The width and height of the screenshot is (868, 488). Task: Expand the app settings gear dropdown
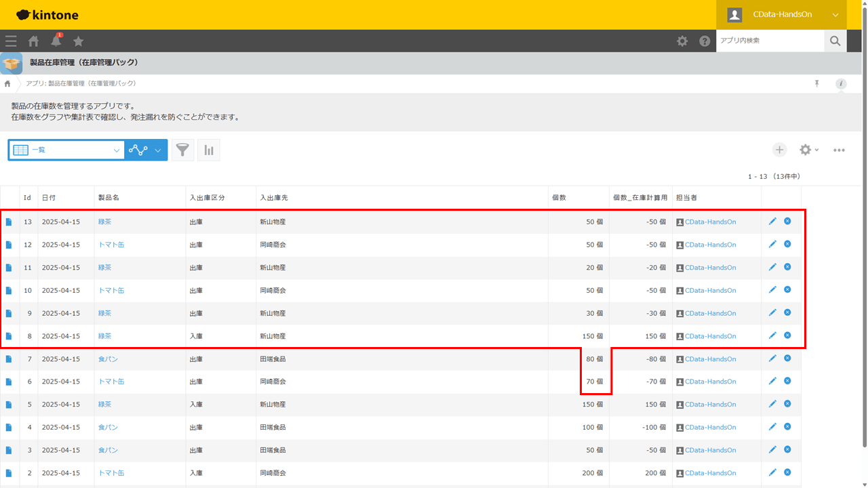click(809, 150)
